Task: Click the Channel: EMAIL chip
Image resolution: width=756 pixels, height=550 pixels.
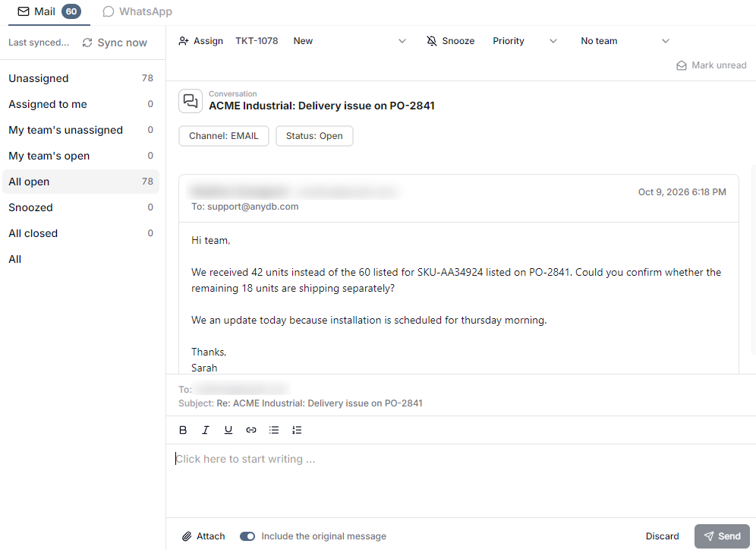Action: (x=224, y=136)
